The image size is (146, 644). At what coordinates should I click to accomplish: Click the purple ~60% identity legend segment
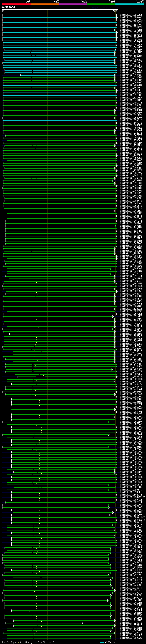[73, 4]
